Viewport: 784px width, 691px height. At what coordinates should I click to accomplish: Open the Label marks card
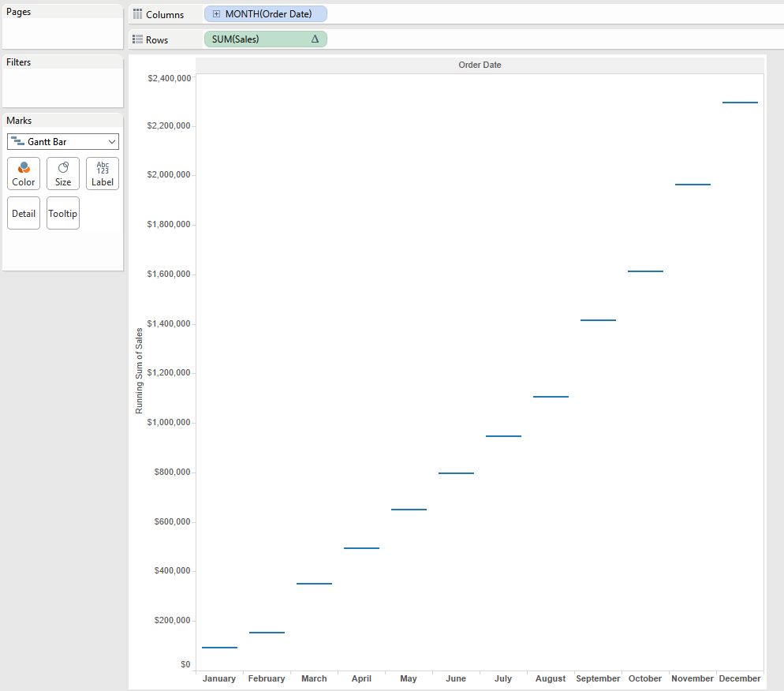103,174
